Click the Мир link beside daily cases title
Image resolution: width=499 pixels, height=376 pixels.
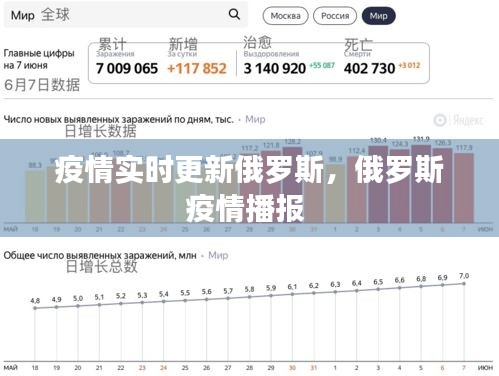point(255,119)
